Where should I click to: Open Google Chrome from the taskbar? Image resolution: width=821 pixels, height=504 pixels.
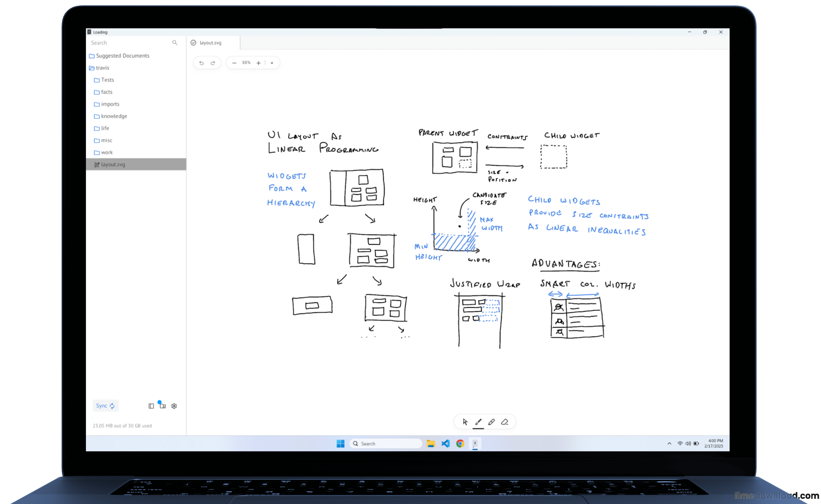(x=460, y=443)
